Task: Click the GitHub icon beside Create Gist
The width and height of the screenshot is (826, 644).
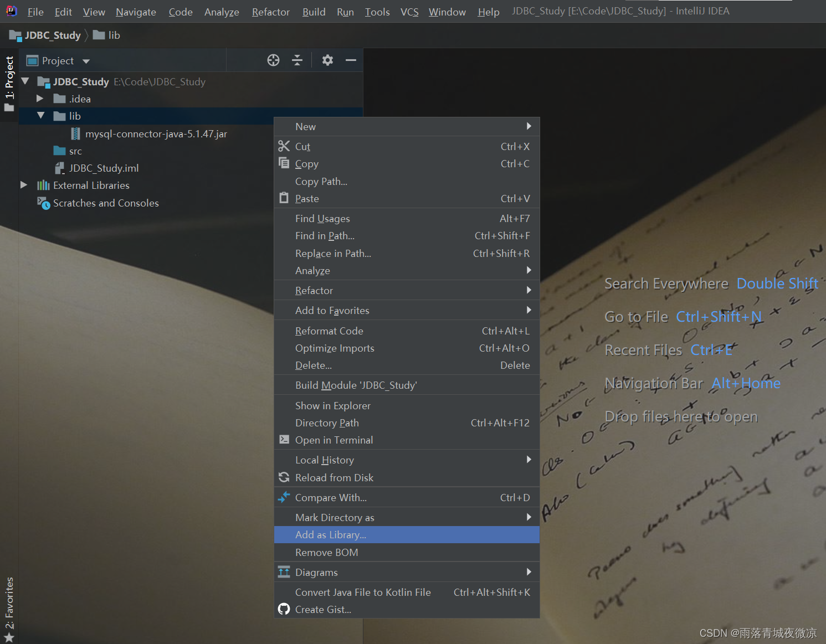Action: [284, 609]
